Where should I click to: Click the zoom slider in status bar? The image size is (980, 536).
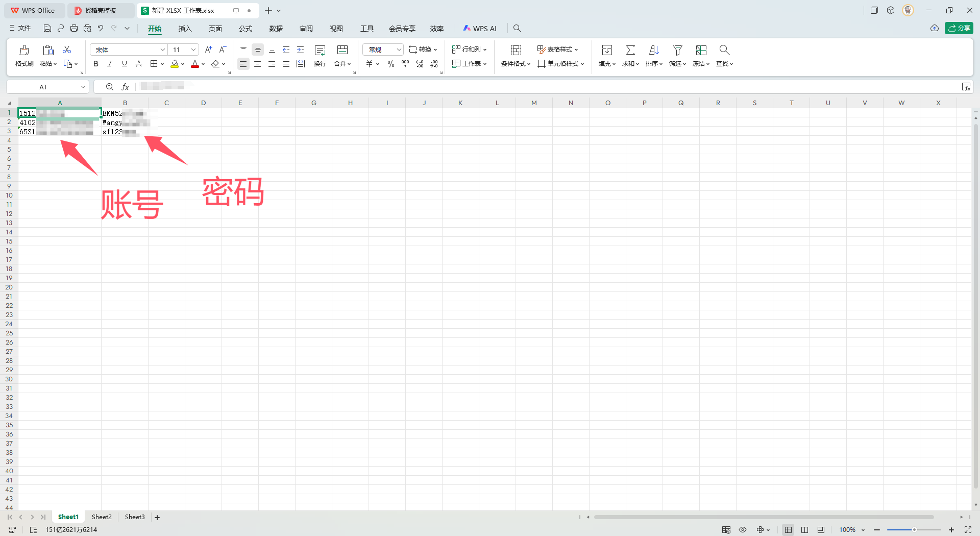(x=914, y=530)
